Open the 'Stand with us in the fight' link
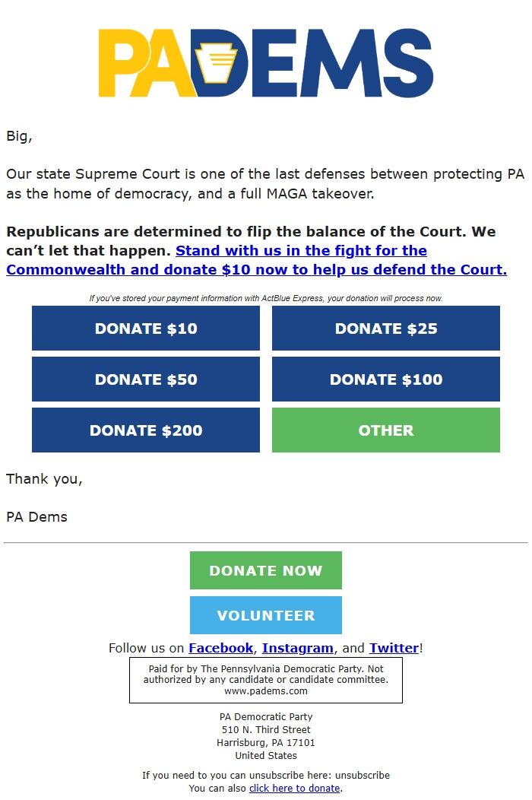This screenshot has width=532, height=800. click(x=301, y=251)
